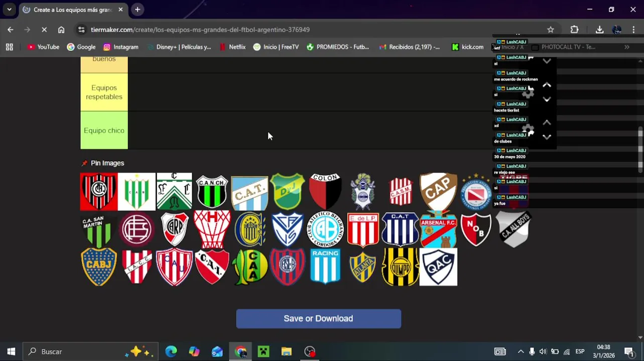The image size is (644, 361).
Task: Open the YouTube bookmark
Action: click(x=44, y=47)
